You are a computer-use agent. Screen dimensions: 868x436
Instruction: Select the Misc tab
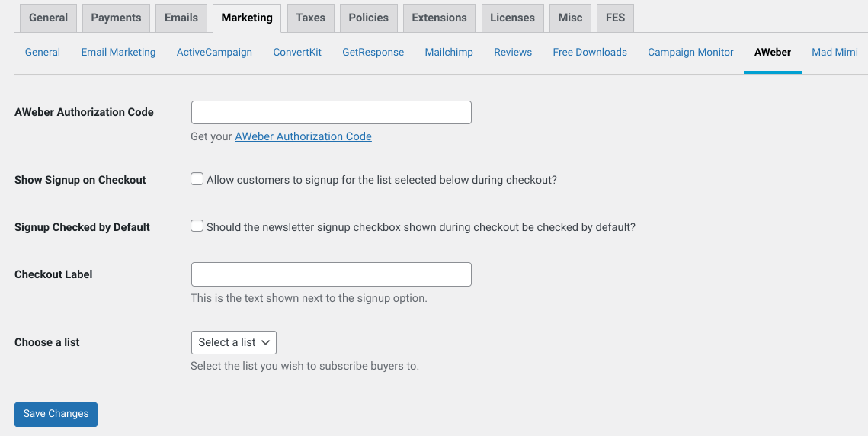tap(570, 18)
